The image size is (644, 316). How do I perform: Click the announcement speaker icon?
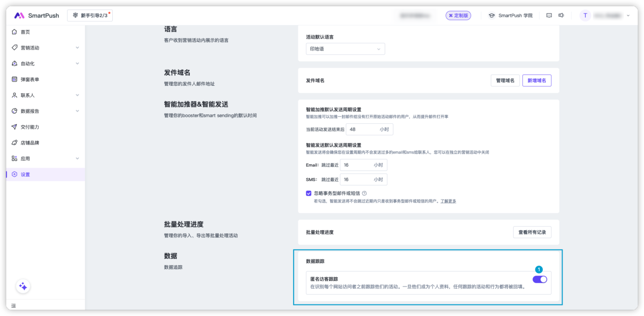[561, 15]
